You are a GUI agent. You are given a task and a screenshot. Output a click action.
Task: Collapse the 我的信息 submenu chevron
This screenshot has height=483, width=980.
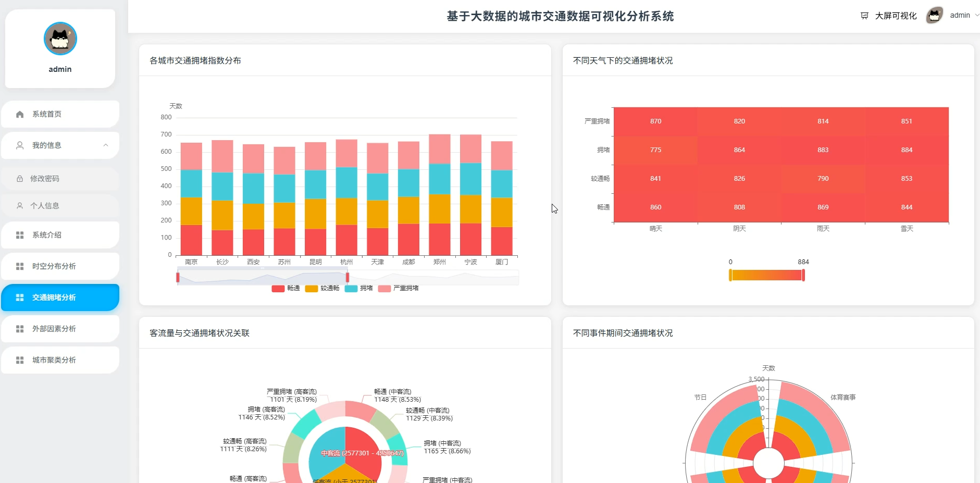point(106,145)
